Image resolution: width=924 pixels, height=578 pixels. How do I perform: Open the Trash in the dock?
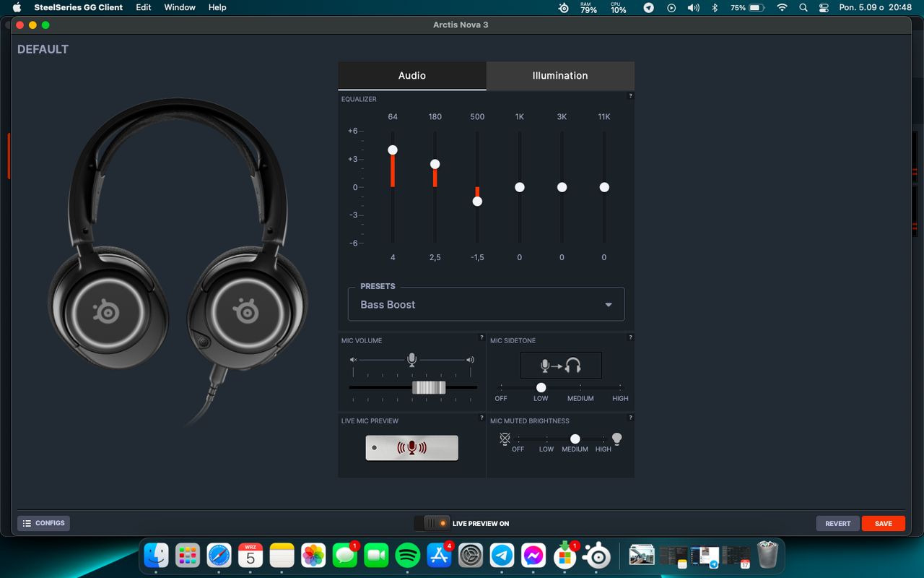(x=767, y=556)
